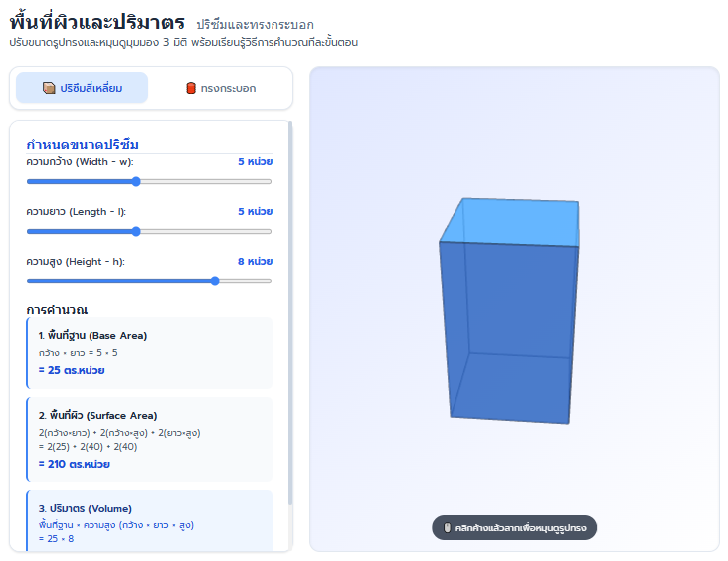Click the surface area formula 2(กว้าง×ยาว) line
Screen dimensions: 728x561
(x=119, y=433)
